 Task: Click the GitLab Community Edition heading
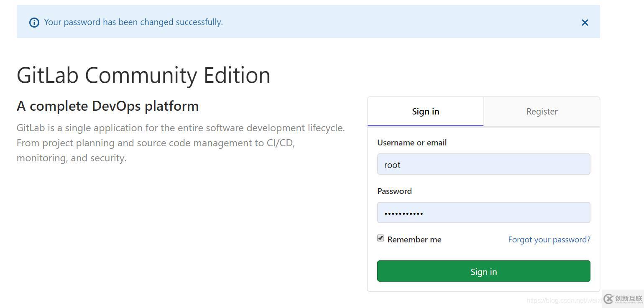(x=143, y=75)
